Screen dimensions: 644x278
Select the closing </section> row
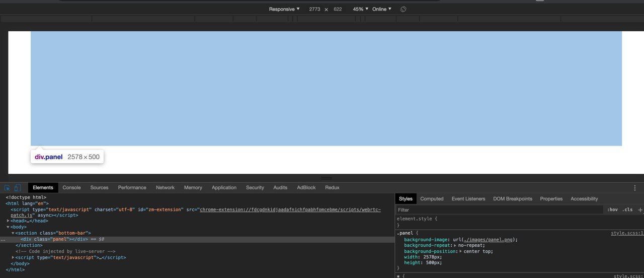pos(29,245)
